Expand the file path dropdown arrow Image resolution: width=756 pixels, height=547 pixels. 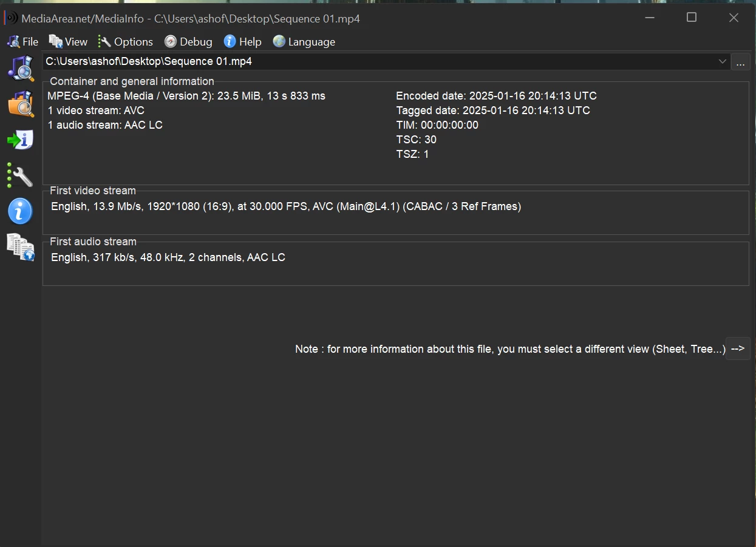point(723,61)
